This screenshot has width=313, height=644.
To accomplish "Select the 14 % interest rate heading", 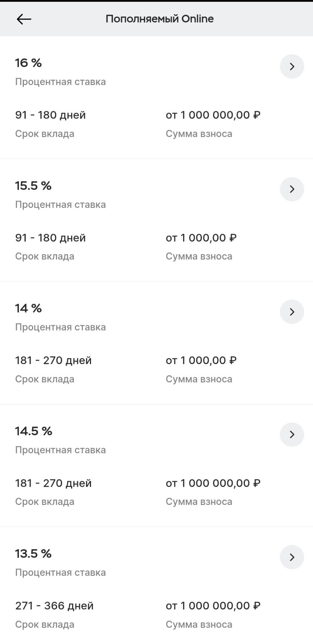I will click(x=28, y=308).
